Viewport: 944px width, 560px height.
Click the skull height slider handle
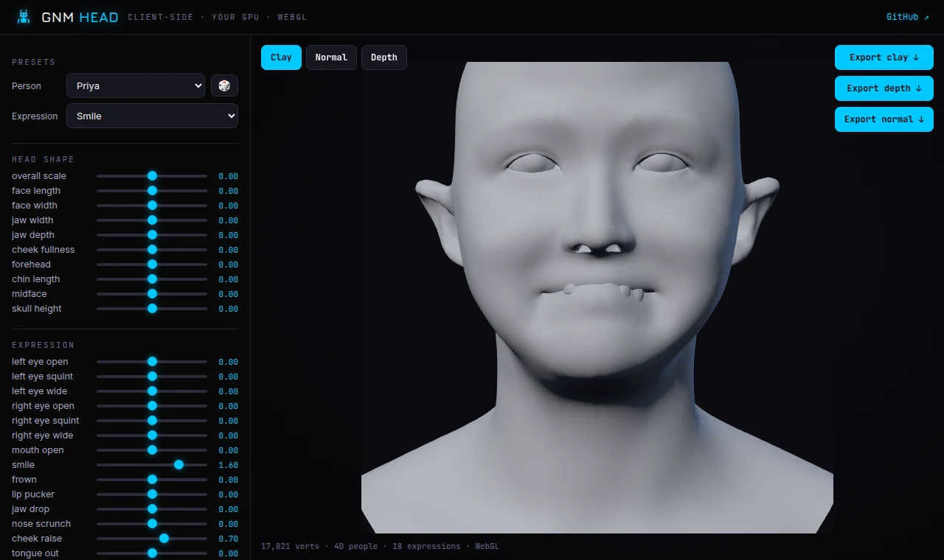152,309
